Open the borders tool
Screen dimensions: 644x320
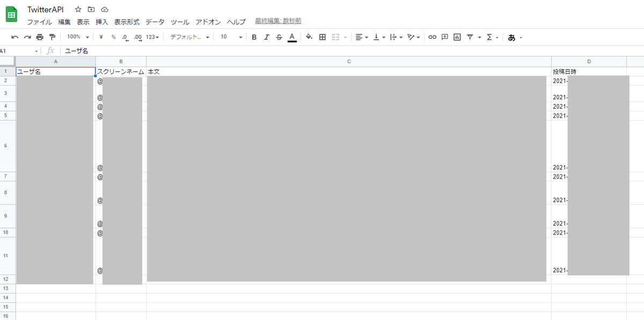pyautogui.click(x=323, y=37)
